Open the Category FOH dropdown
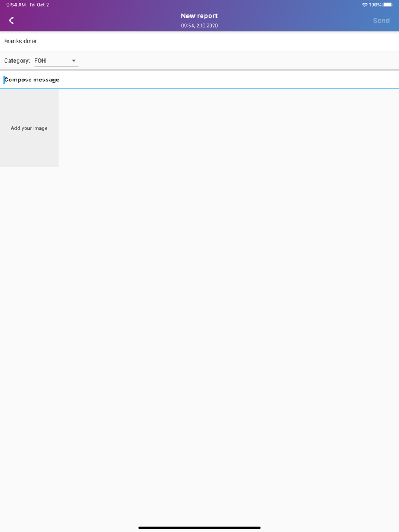Image resolution: width=399 pixels, height=532 pixels. point(56,61)
